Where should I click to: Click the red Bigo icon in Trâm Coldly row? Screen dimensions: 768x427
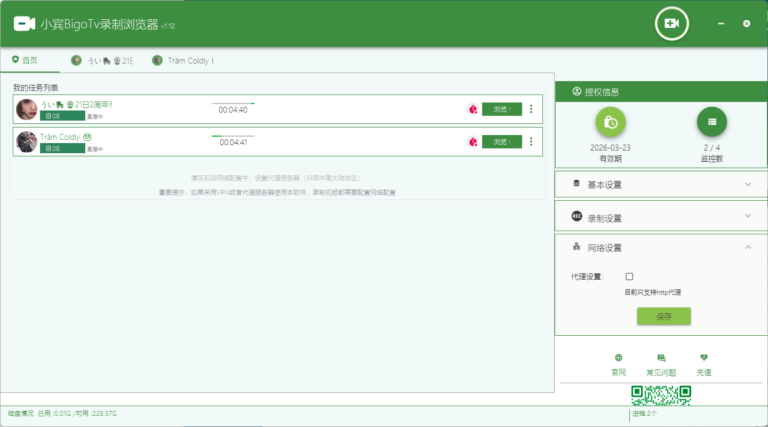click(471, 142)
